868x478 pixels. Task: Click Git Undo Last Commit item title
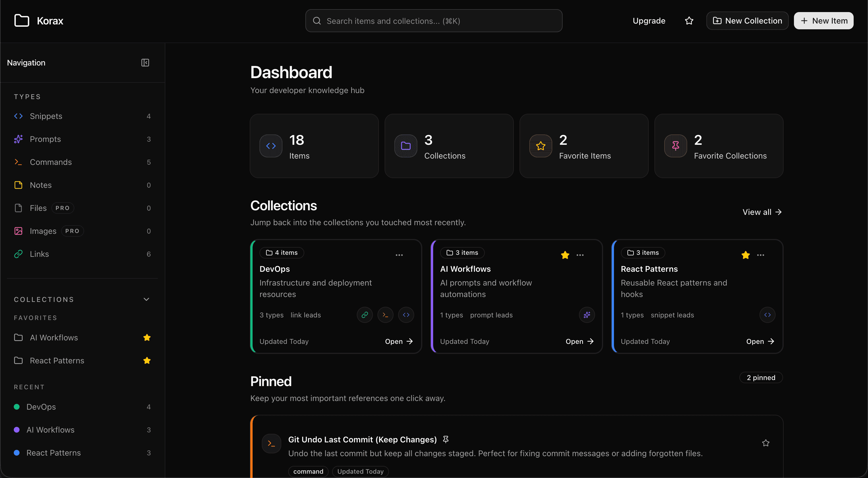[x=362, y=440]
